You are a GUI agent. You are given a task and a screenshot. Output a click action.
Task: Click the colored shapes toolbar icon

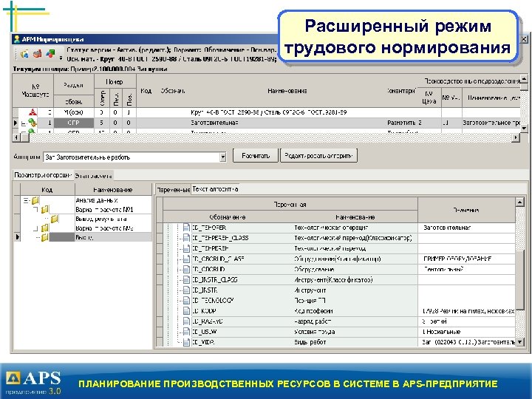50,53
